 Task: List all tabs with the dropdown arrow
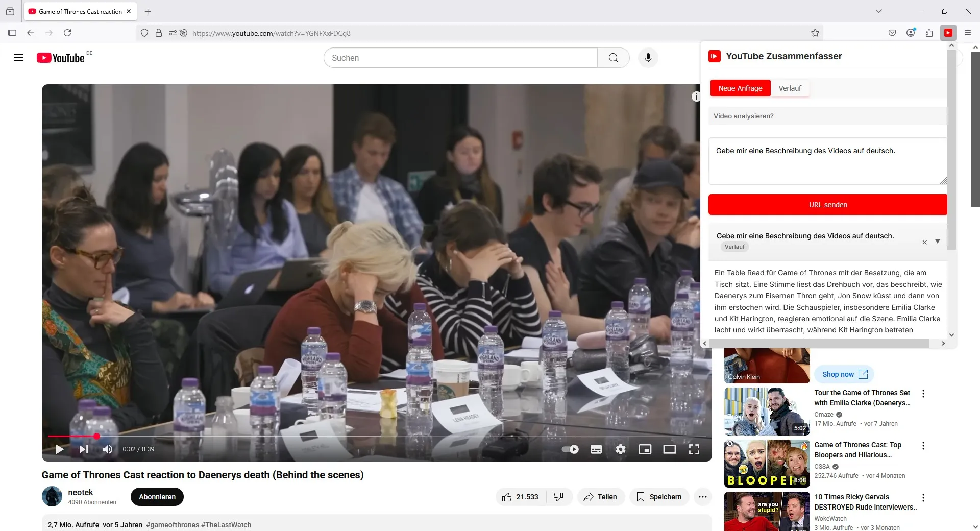pos(879,11)
